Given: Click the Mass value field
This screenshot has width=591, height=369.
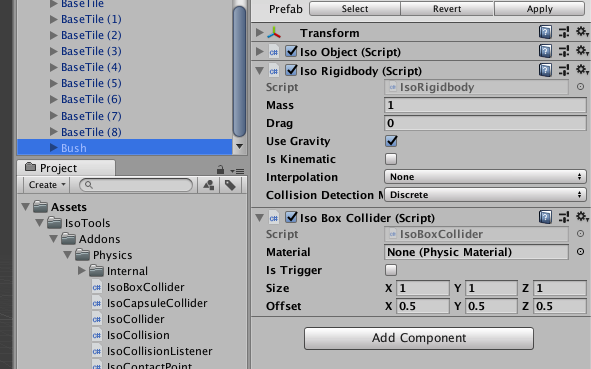Looking at the screenshot, I should pyautogui.click(x=485, y=105).
